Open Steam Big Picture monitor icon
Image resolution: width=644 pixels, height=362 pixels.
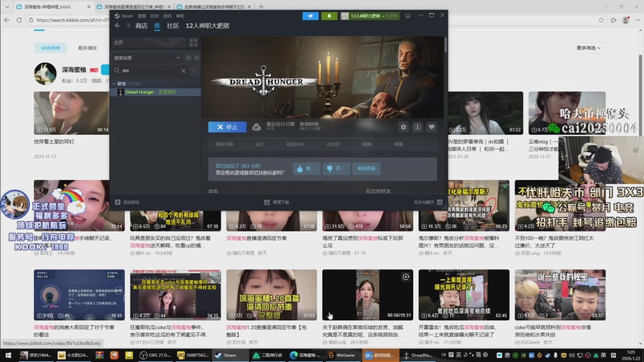click(x=408, y=16)
